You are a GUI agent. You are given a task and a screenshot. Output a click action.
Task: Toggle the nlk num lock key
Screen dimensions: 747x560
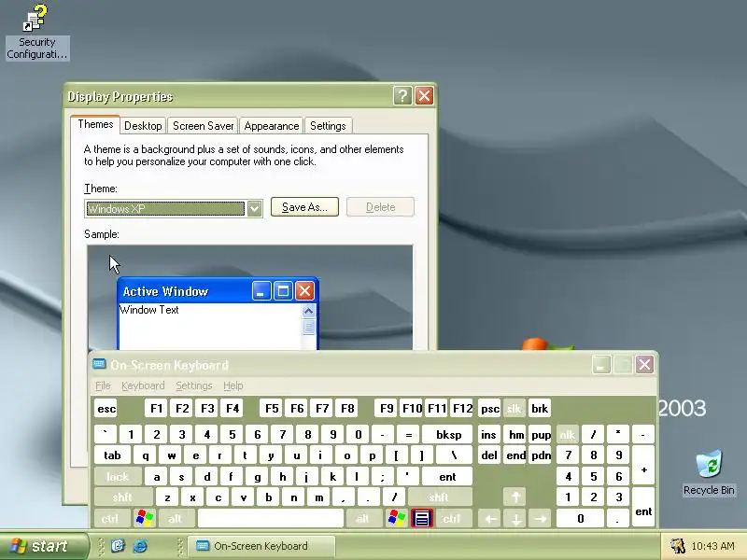[x=568, y=434]
